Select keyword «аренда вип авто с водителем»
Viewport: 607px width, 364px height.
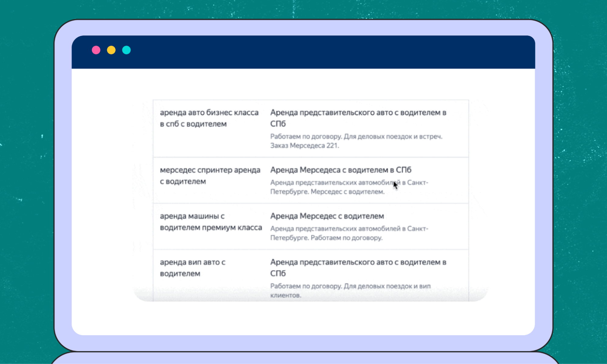[x=193, y=268]
